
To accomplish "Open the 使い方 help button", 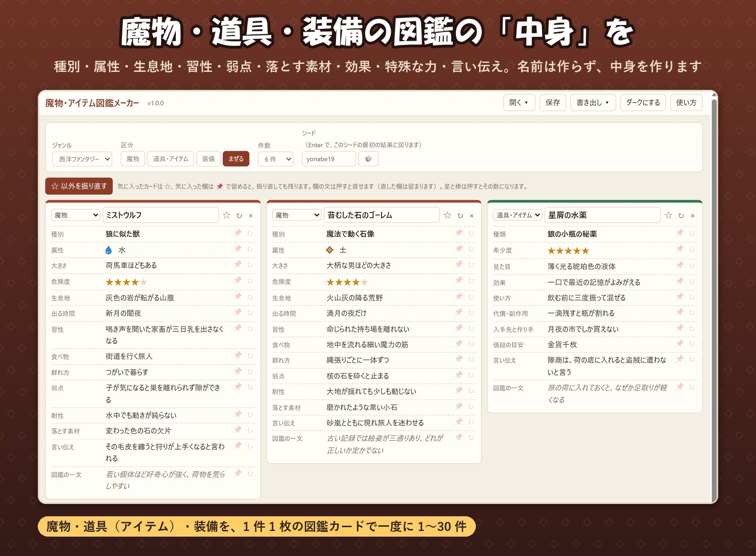I will [x=686, y=103].
